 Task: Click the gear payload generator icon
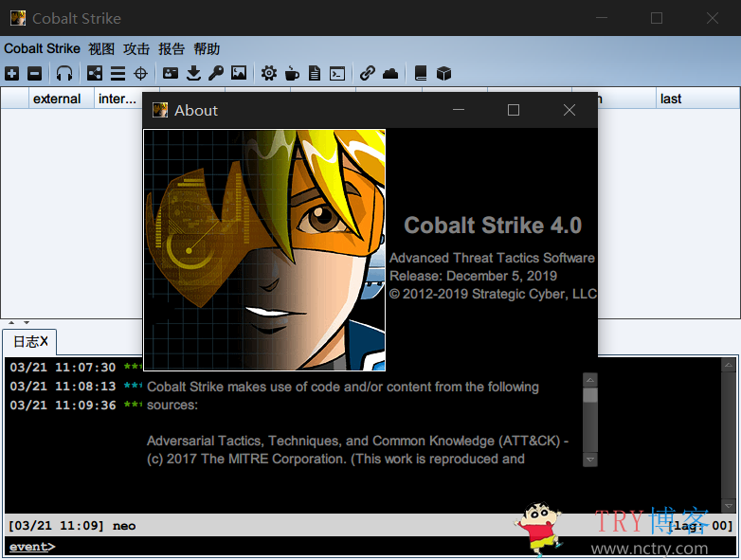click(x=269, y=73)
